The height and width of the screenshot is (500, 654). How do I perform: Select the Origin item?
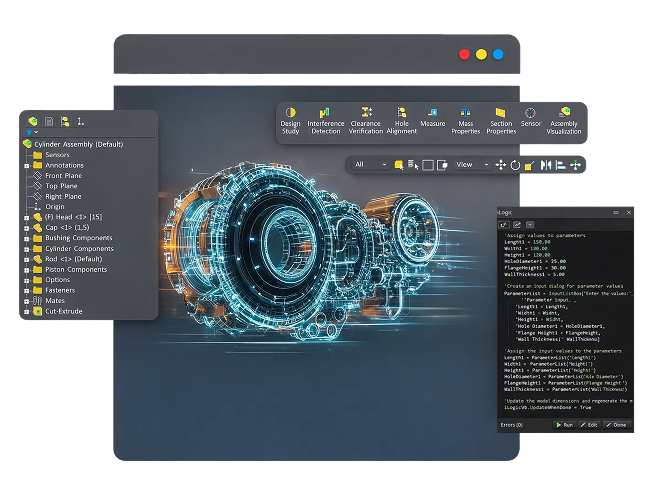(49, 207)
